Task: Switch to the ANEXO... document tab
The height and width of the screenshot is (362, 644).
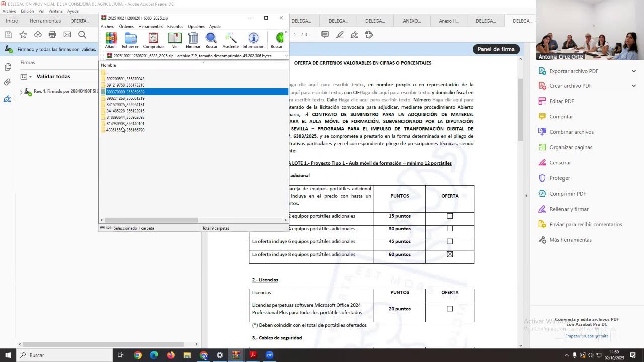Action: pyautogui.click(x=412, y=21)
